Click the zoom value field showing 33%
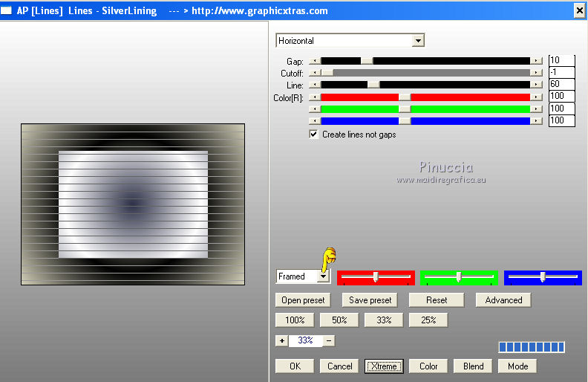Screen dimensions: 588x382 305,340
